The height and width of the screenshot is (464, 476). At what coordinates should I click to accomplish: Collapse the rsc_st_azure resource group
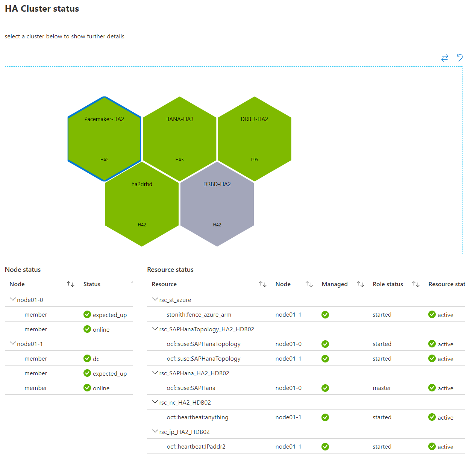(155, 300)
